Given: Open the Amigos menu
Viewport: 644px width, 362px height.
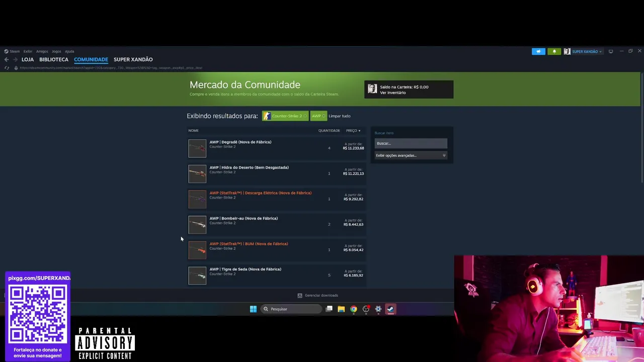Looking at the screenshot, I should [x=42, y=51].
